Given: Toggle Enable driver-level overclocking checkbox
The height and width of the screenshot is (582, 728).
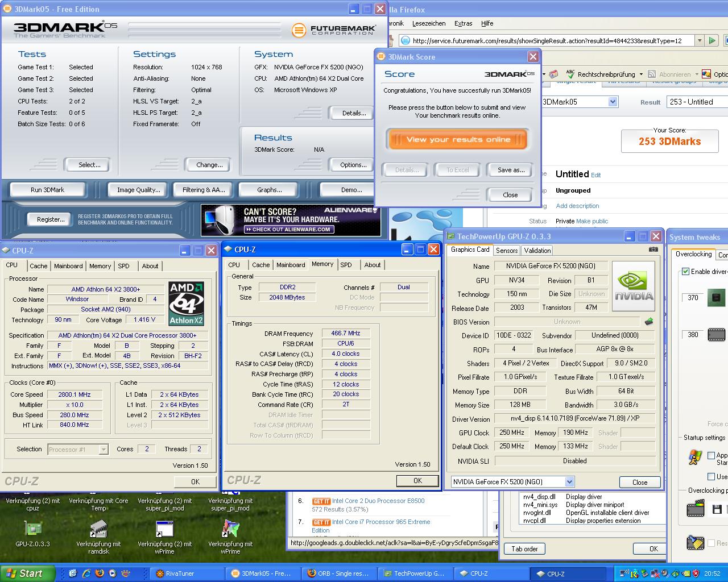Looking at the screenshot, I should click(x=685, y=272).
